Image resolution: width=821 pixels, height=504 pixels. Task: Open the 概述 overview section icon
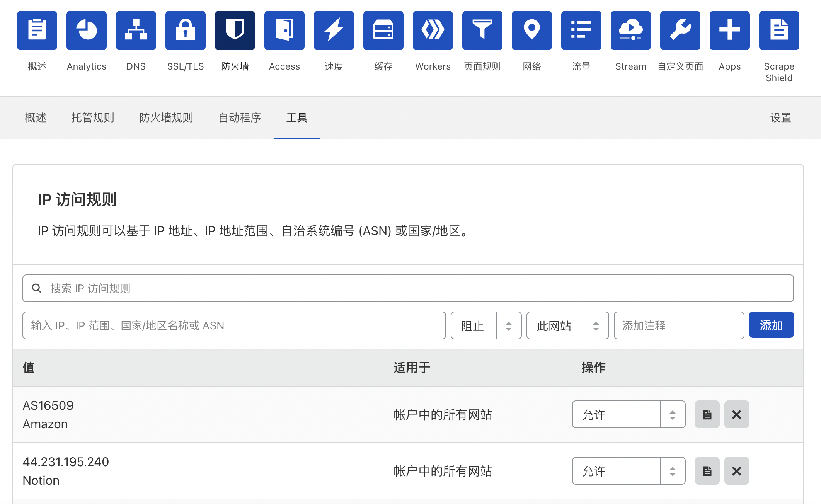pos(37,31)
